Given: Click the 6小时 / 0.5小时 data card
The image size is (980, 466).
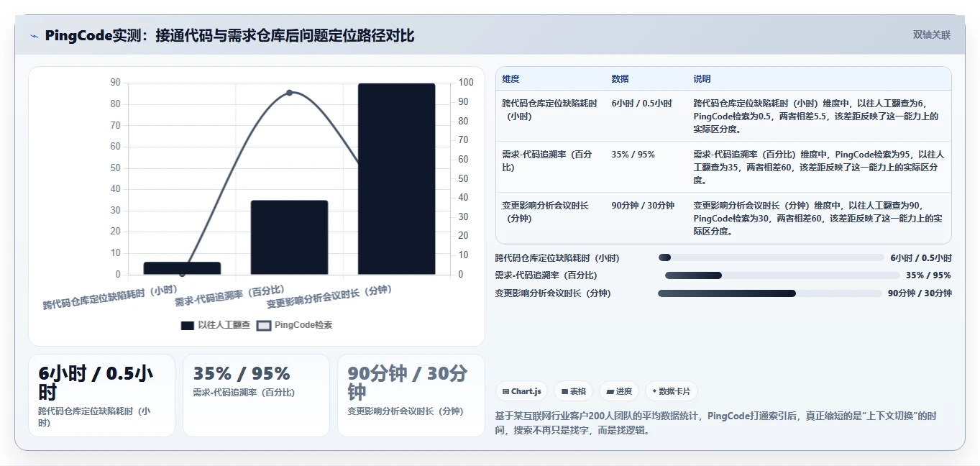Looking at the screenshot, I should point(101,396).
